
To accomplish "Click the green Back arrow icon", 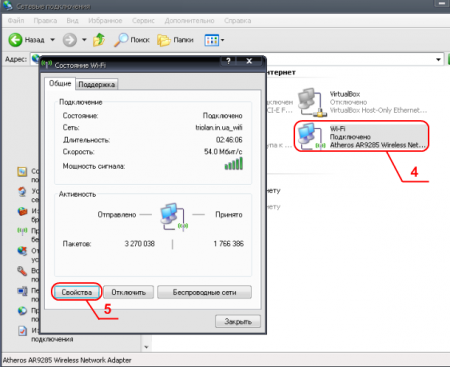I will [x=15, y=40].
